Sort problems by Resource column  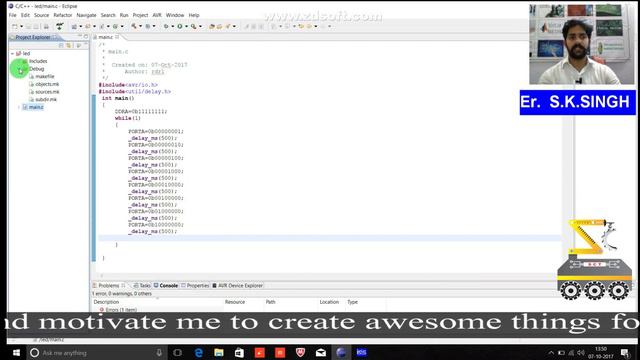[x=235, y=302]
